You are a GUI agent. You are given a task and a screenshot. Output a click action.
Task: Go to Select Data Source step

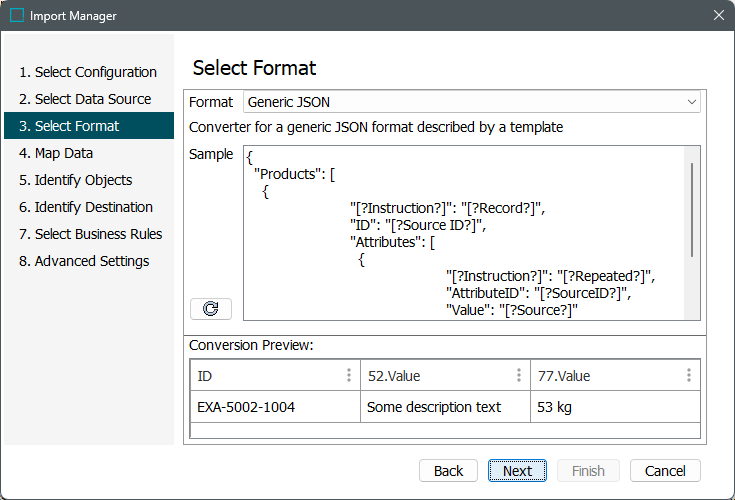85,99
